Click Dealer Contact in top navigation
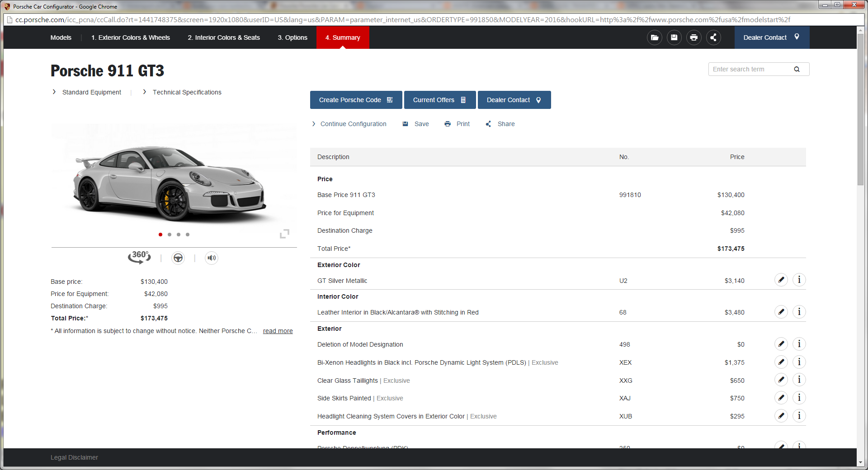 pyautogui.click(x=772, y=38)
